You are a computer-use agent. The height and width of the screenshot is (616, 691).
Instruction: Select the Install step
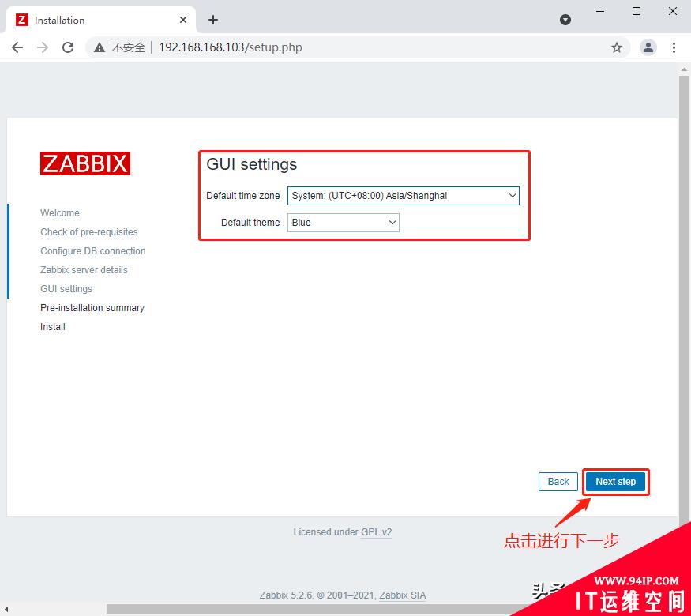point(52,326)
